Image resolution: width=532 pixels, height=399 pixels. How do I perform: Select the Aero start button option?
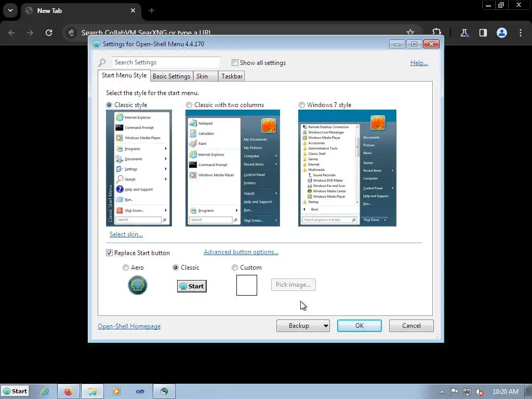126,268
